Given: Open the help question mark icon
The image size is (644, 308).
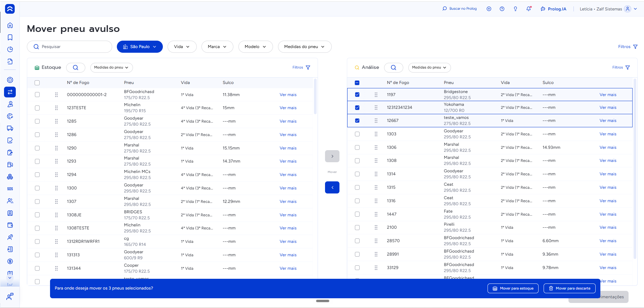Looking at the screenshot, I should (x=502, y=9).
